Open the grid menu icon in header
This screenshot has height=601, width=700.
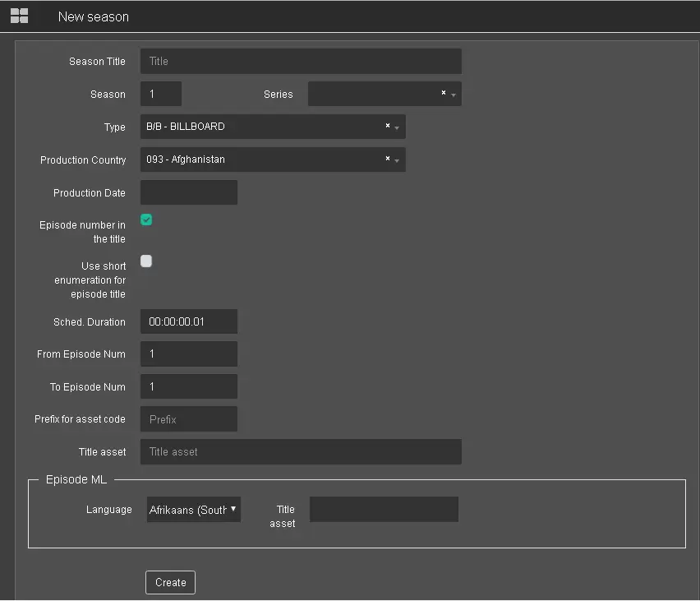tap(19, 16)
